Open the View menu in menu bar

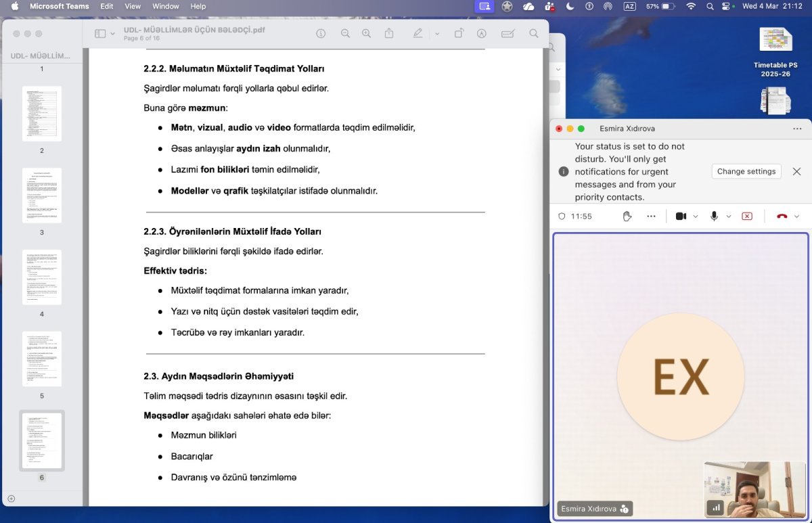click(133, 6)
